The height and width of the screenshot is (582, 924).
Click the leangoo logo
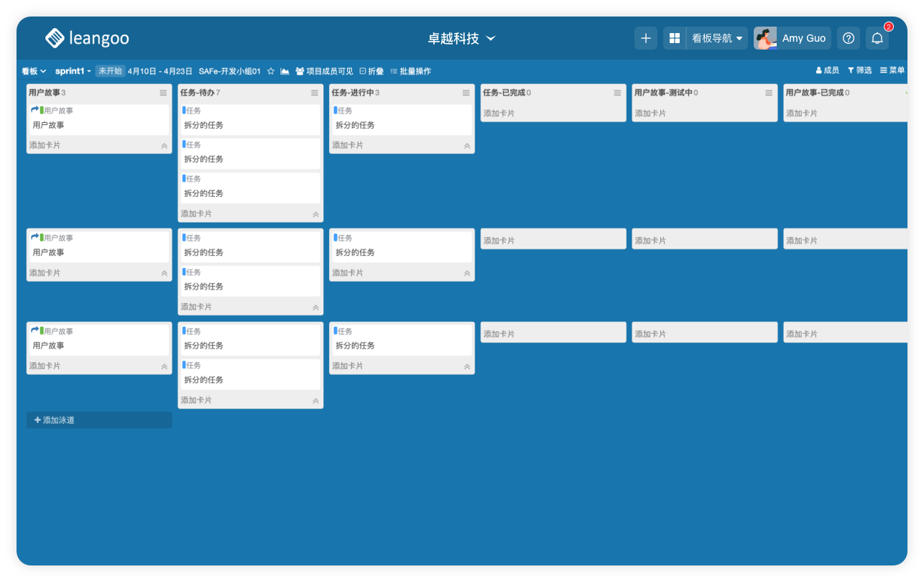click(x=87, y=38)
